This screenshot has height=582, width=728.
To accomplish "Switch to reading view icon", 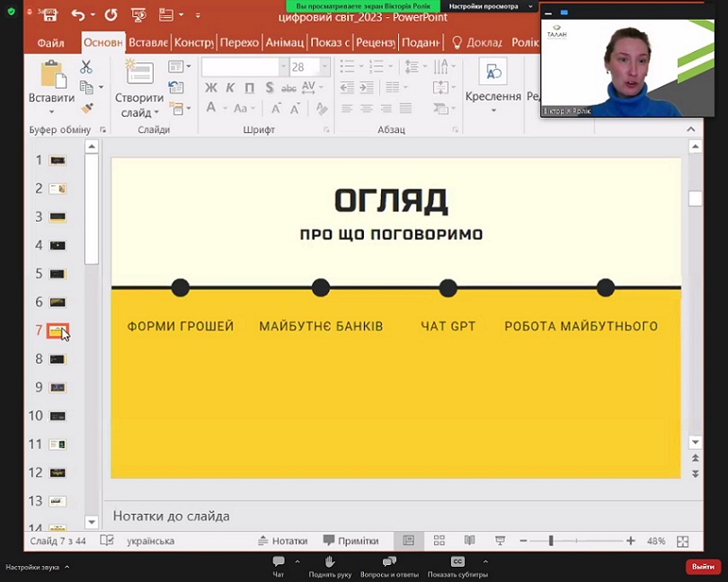I will tap(469, 540).
